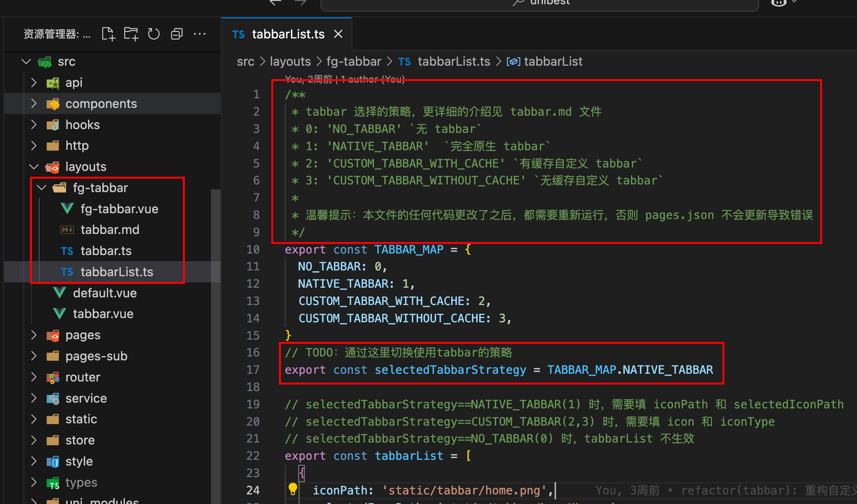Expand the service folder chevron
The height and width of the screenshot is (504, 857).
pos(34,398)
